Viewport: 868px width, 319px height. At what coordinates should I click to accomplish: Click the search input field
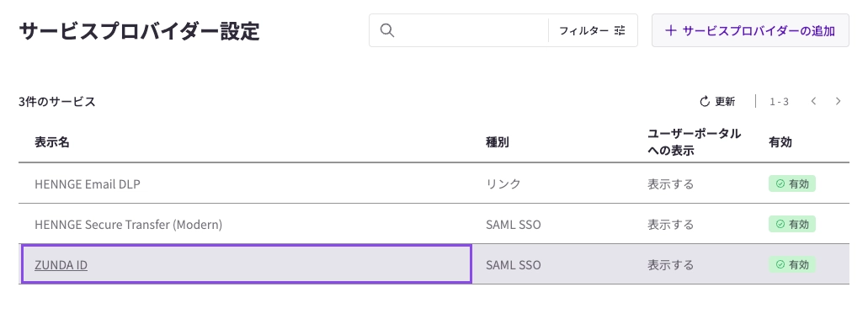pyautogui.click(x=471, y=30)
